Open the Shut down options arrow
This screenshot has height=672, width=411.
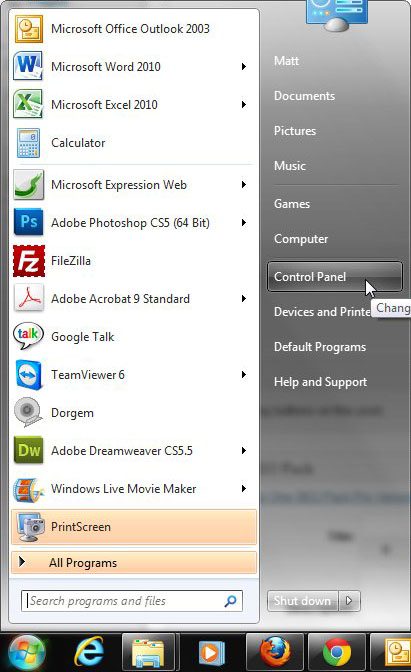pos(349,601)
